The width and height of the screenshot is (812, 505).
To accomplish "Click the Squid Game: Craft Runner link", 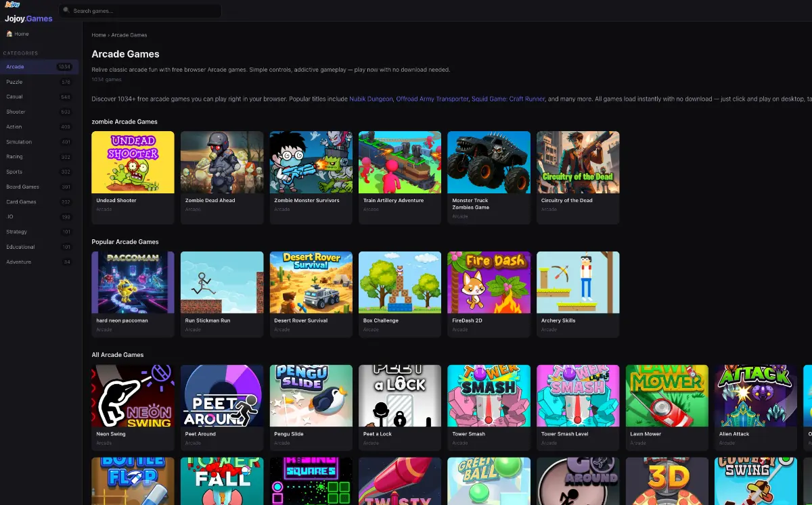I will pyautogui.click(x=509, y=99).
